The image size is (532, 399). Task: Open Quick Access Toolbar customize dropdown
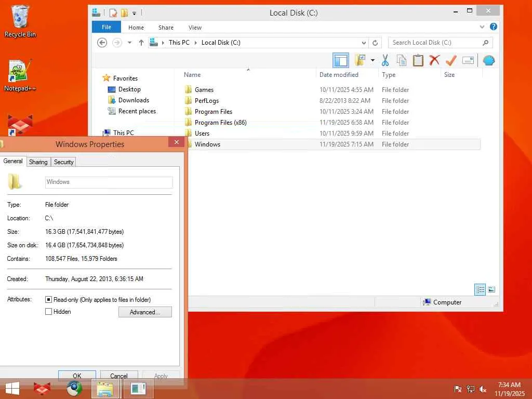(135, 13)
